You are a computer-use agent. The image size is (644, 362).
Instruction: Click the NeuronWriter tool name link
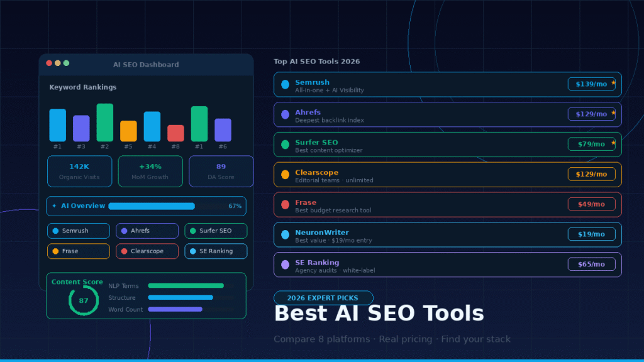click(x=321, y=233)
